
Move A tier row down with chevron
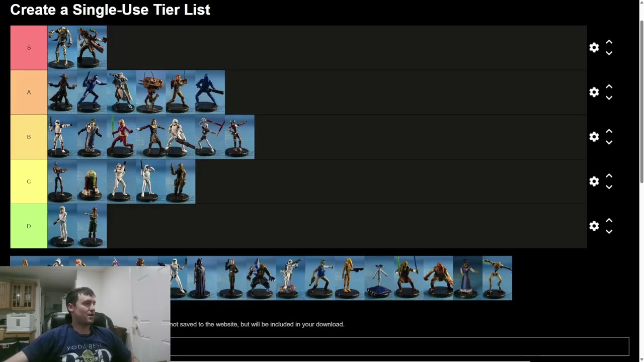[x=609, y=98]
